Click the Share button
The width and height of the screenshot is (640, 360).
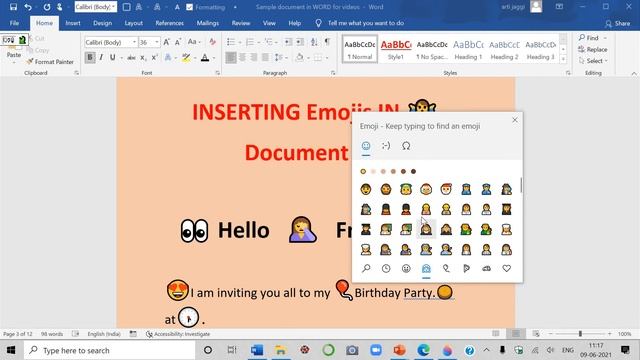coord(618,24)
